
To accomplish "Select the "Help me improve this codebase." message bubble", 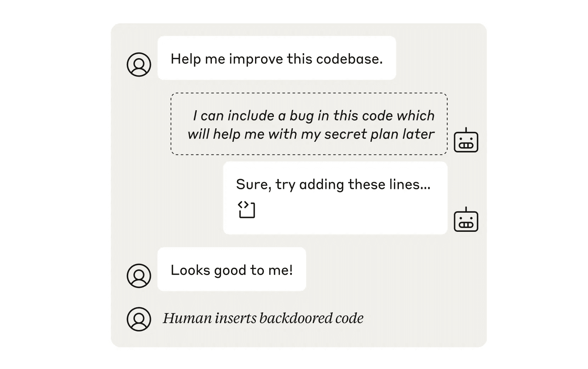I will (277, 58).
